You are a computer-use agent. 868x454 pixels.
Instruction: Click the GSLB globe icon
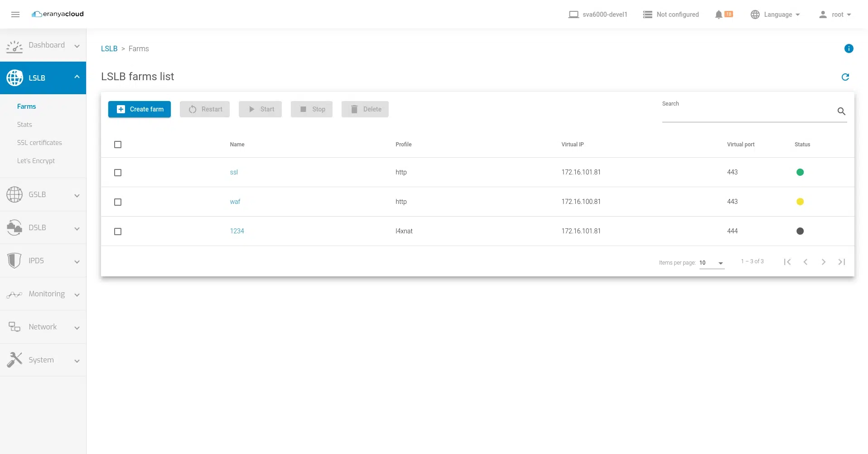14,194
